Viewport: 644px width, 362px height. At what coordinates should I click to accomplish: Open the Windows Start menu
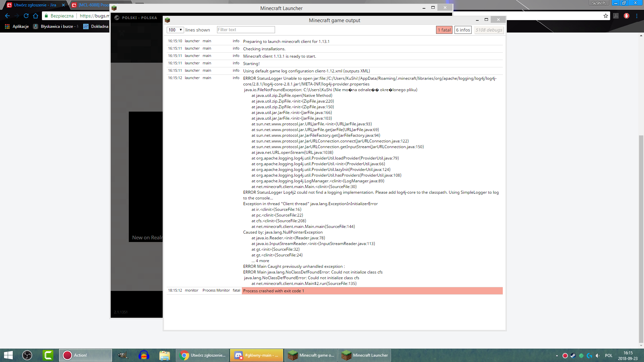coord(8,355)
